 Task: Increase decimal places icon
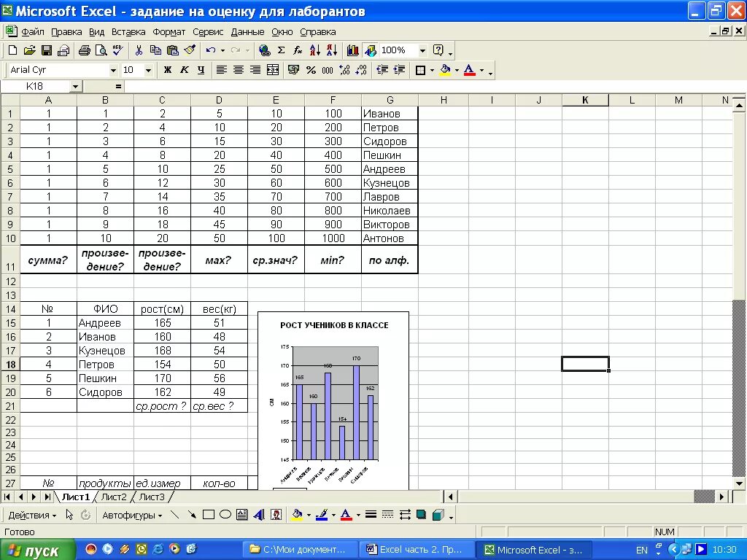point(345,70)
